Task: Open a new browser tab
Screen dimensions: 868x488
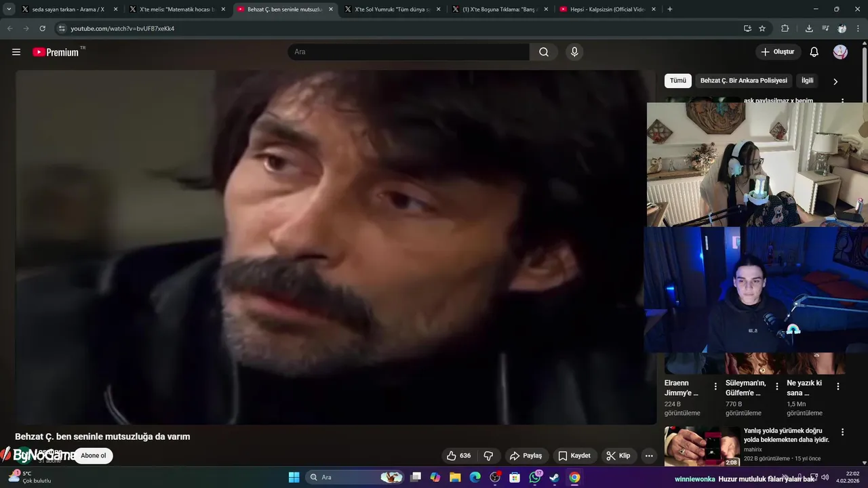Action: pyautogui.click(x=670, y=9)
